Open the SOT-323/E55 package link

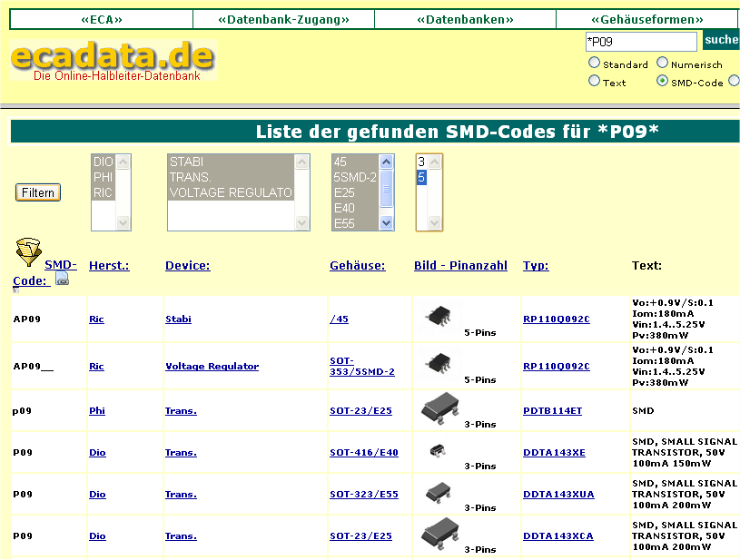pyautogui.click(x=364, y=495)
